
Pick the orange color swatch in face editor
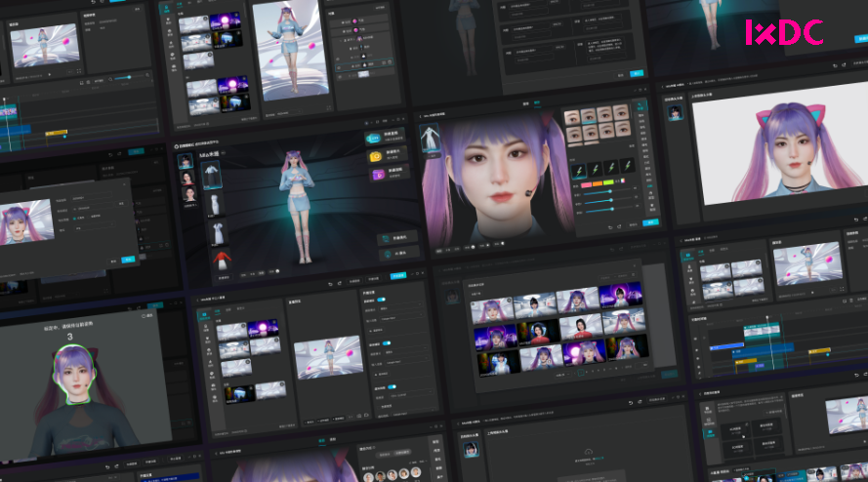(598, 183)
